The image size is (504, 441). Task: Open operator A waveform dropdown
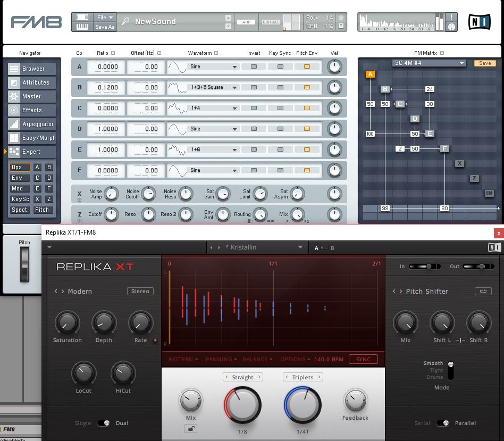point(213,66)
